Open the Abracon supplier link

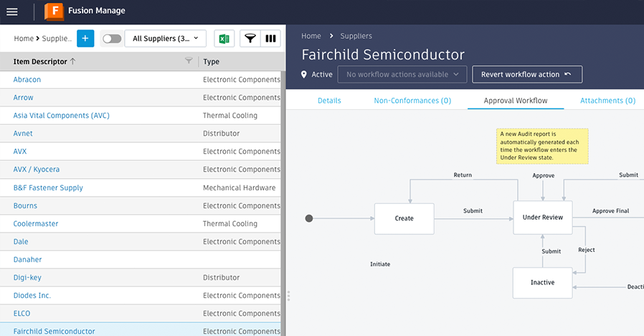pos(27,80)
